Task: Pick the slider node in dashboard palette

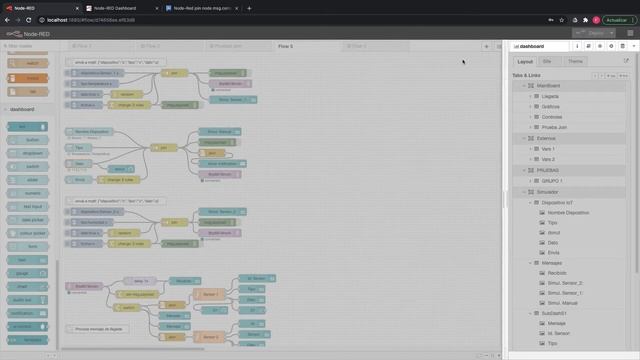Action: pos(28,180)
